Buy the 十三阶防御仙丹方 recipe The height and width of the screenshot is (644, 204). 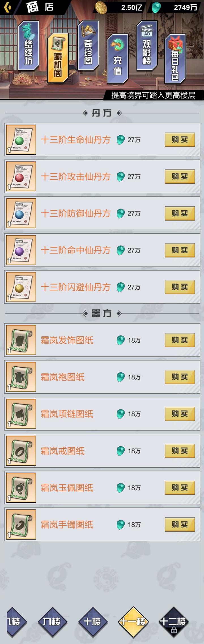180,213
